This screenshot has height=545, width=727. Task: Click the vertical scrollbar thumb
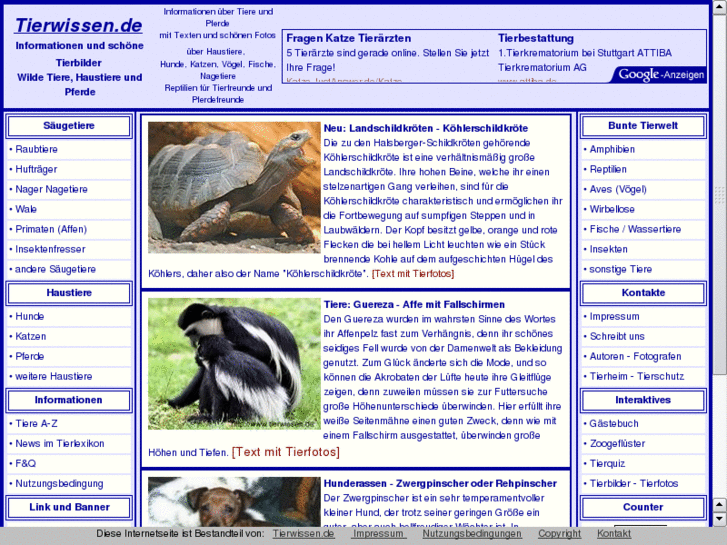click(719, 195)
